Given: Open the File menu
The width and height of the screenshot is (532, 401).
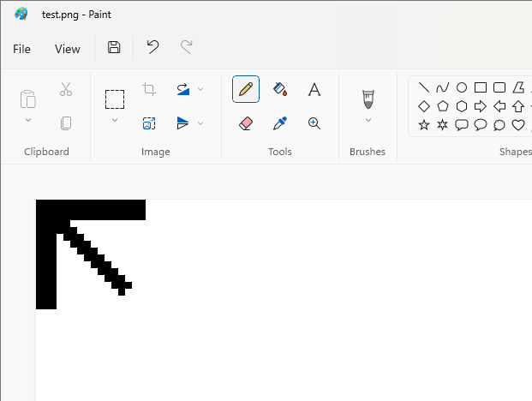Looking at the screenshot, I should [21, 49].
